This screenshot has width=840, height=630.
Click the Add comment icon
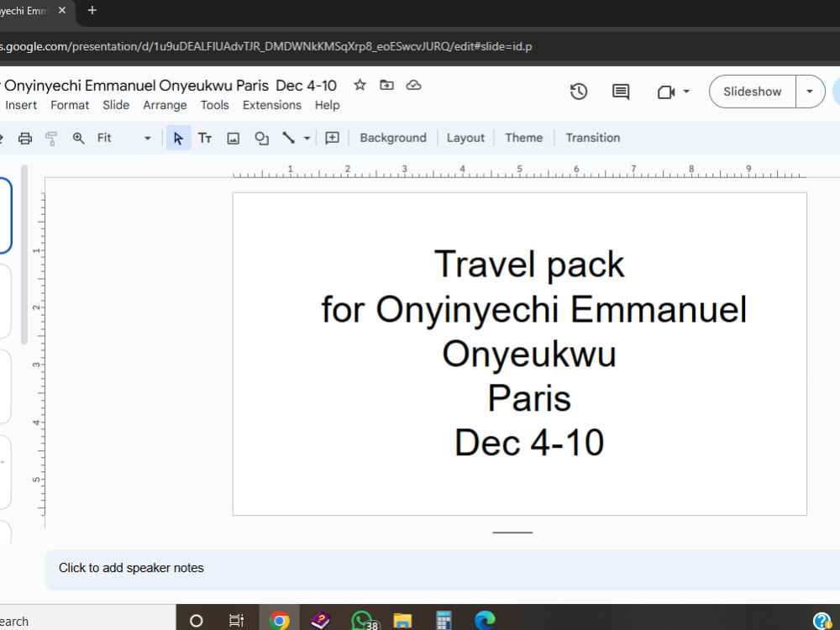click(x=332, y=139)
